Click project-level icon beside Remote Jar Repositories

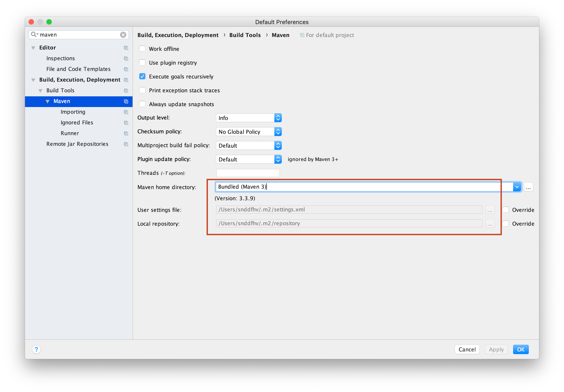click(126, 144)
